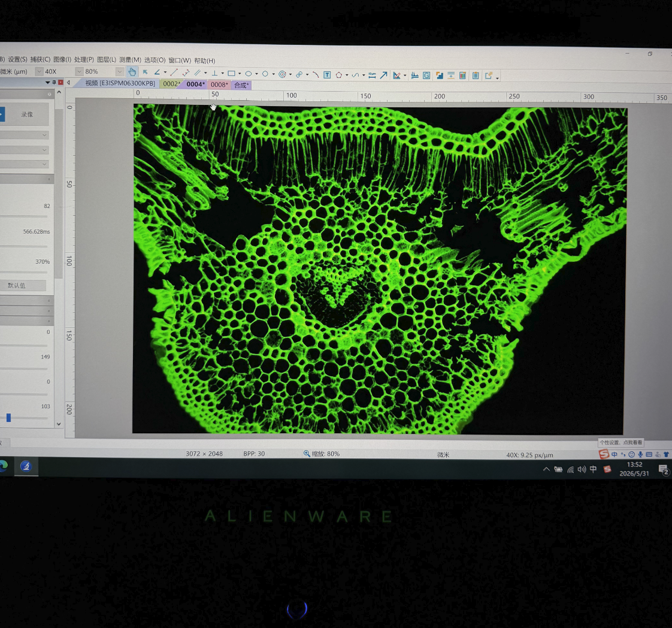
Task: Open the taskbar volume icon
Action: coord(582,469)
